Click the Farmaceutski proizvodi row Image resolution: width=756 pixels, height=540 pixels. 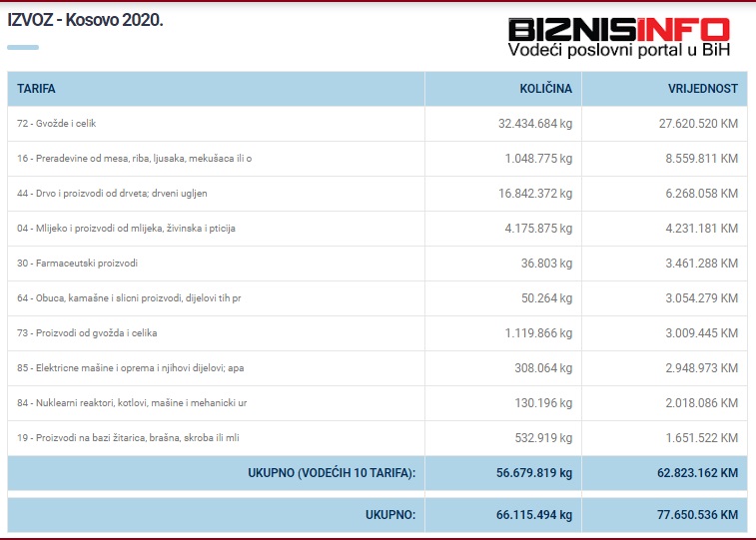(x=78, y=264)
